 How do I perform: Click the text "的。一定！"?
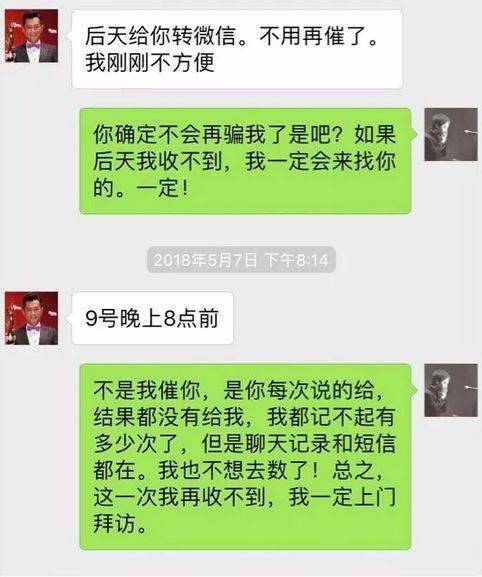[x=141, y=188]
